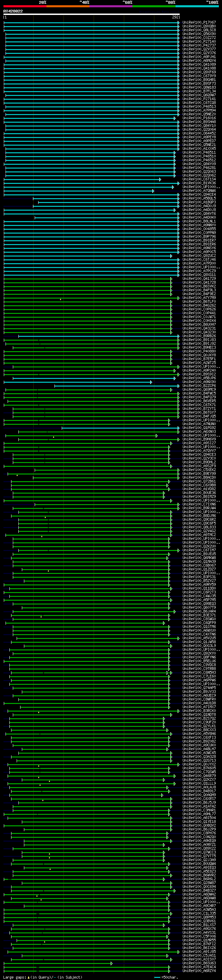
Task: Select hit label UniRef100_P42737
Action: click(x=199, y=45)
